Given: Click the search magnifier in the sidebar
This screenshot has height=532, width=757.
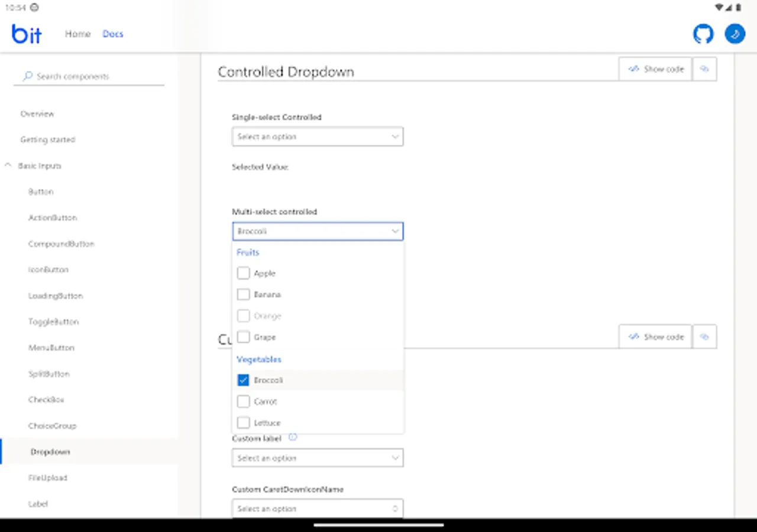Looking at the screenshot, I should [x=27, y=76].
